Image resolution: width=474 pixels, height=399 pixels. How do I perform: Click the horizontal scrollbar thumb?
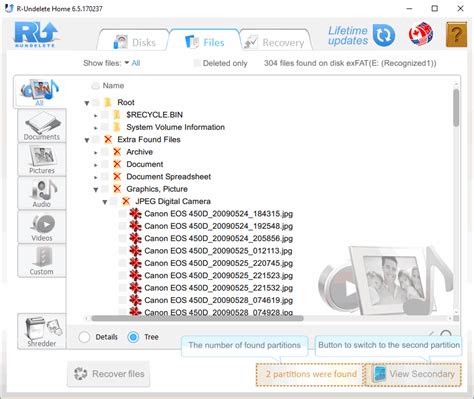pos(197,318)
